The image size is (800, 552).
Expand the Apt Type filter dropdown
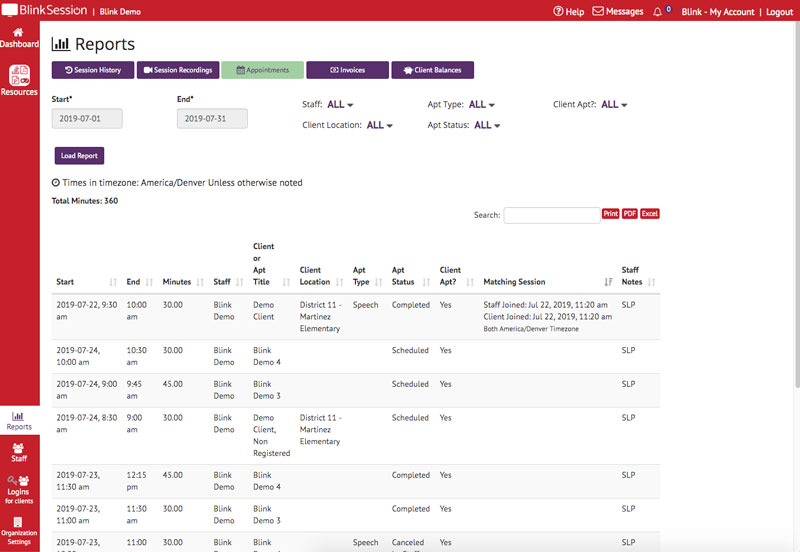[482, 104]
